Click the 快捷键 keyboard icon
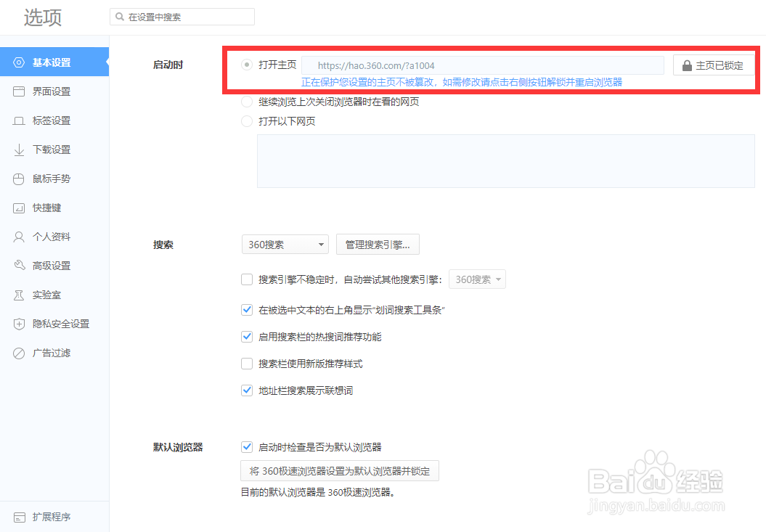Screen dimensions: 766x532 19,208
